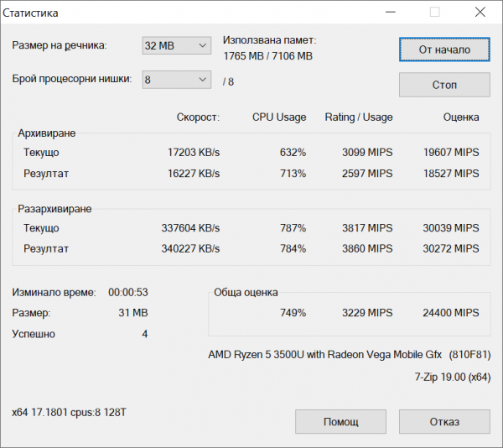Click the "От начало" restart button
Image resolution: width=503 pixels, height=448 pixels.
click(444, 49)
